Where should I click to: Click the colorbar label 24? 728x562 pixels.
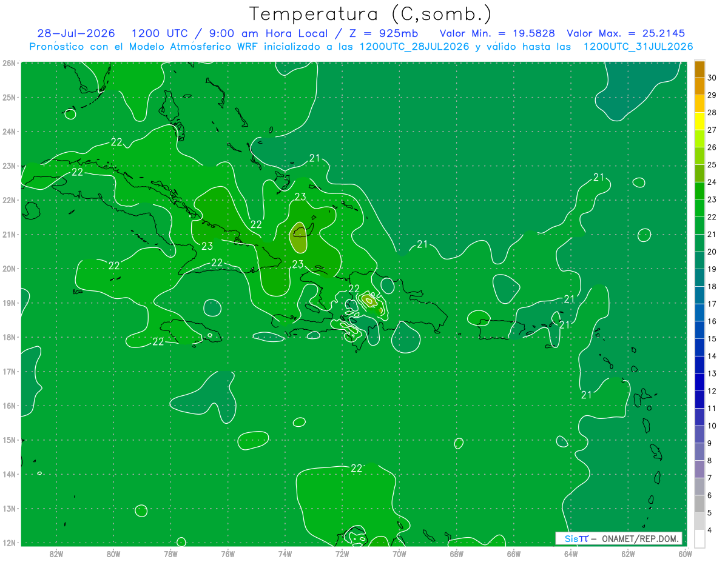click(x=712, y=182)
